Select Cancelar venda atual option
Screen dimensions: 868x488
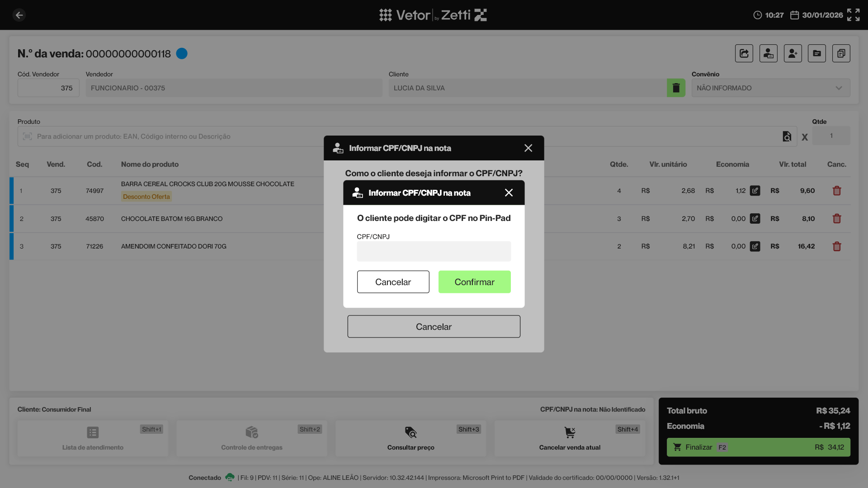click(x=569, y=438)
